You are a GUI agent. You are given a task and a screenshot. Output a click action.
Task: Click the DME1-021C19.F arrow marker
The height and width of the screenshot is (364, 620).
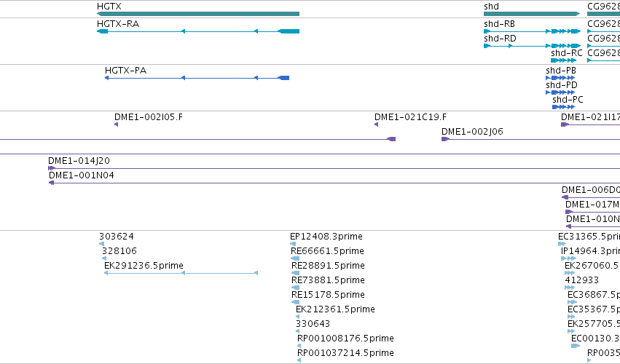(376, 124)
